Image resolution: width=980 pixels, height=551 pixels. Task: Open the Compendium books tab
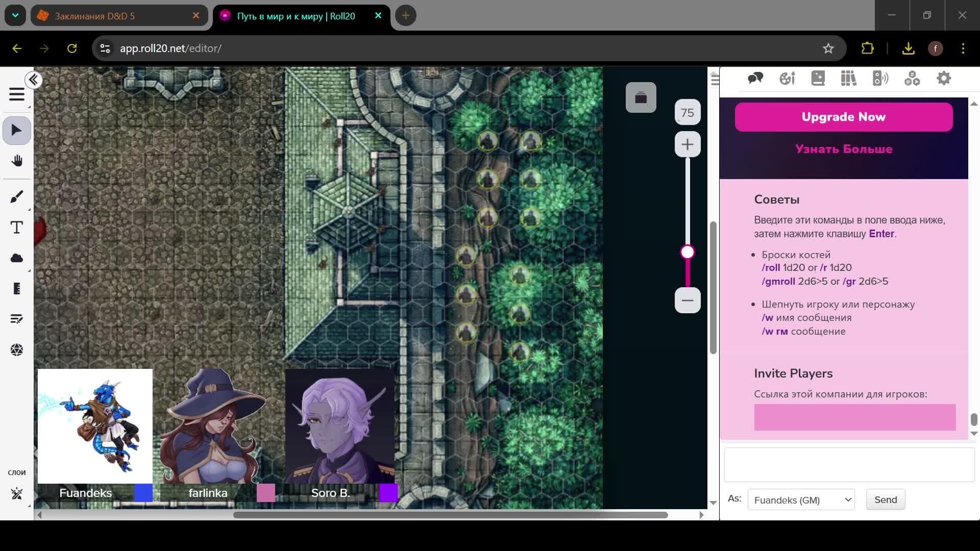pos(849,79)
